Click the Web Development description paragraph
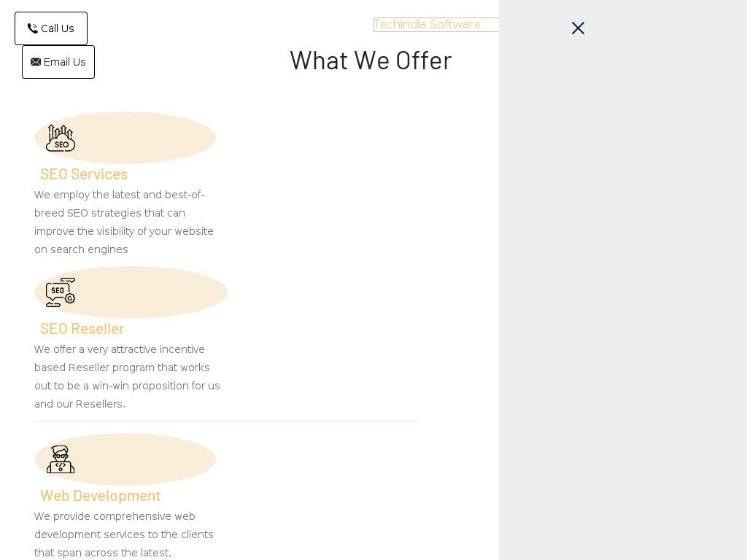The height and width of the screenshot is (560, 747). pyautogui.click(x=124, y=534)
